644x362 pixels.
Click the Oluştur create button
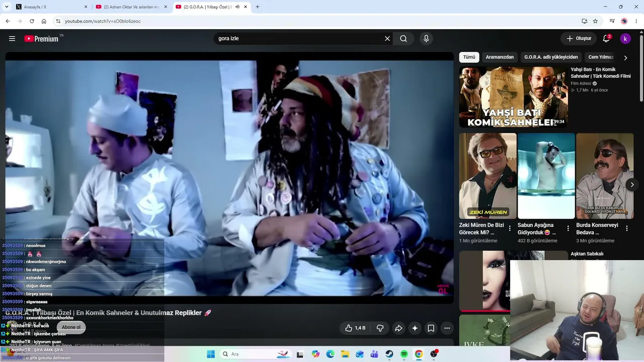click(579, 39)
